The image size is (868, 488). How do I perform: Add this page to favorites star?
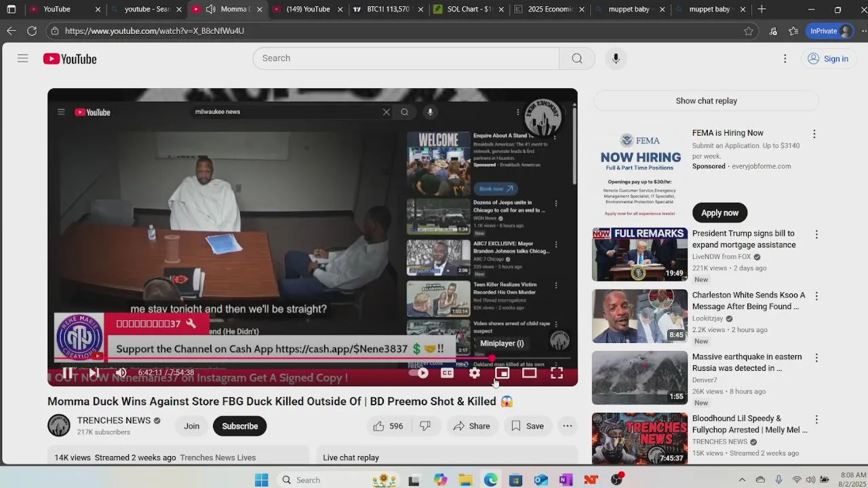(x=749, y=30)
